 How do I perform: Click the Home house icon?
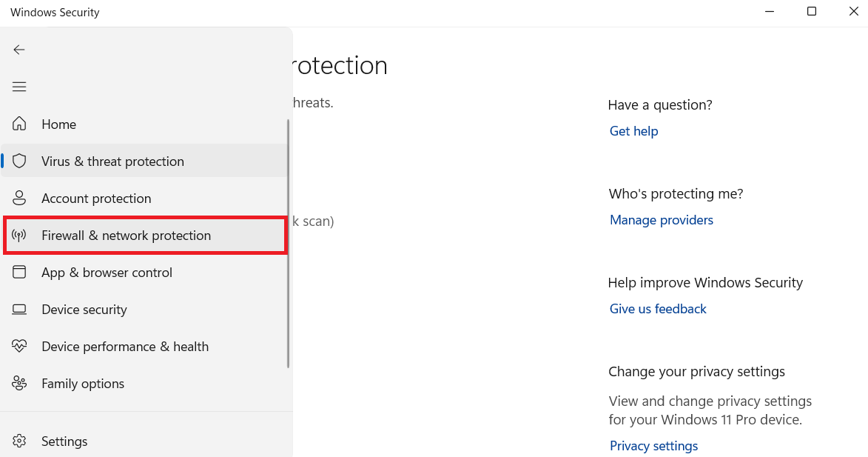19,124
